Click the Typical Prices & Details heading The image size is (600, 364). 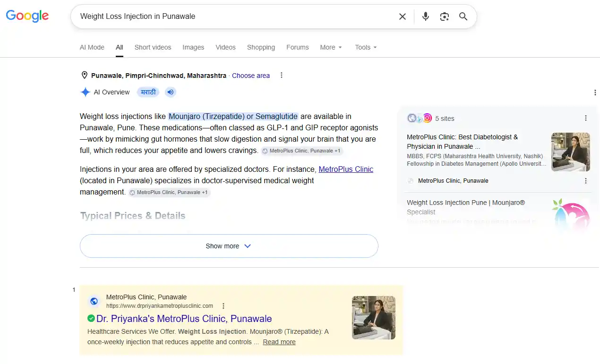pos(133,216)
